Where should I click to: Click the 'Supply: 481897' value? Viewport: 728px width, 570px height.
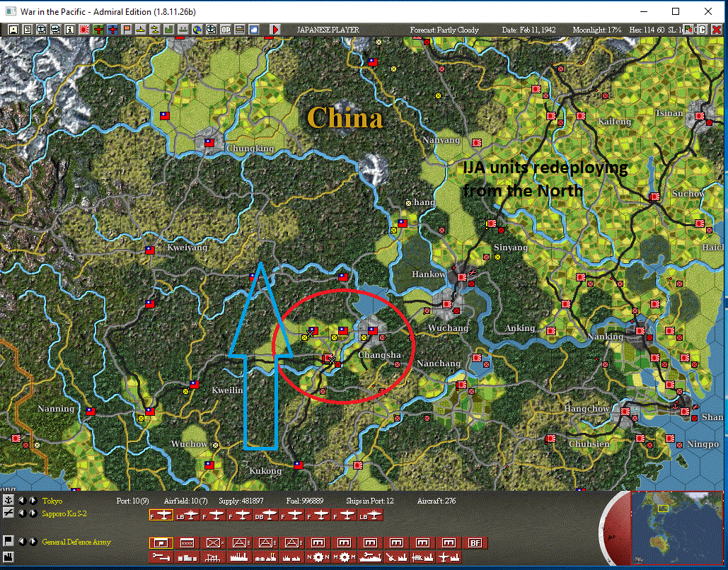coord(241,501)
